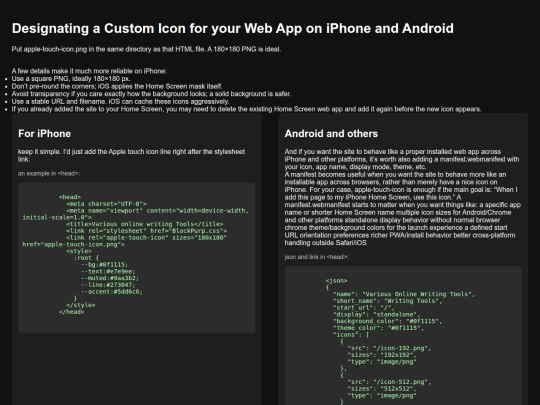Click the "src": "/icon-192.png" line

pos(389,348)
